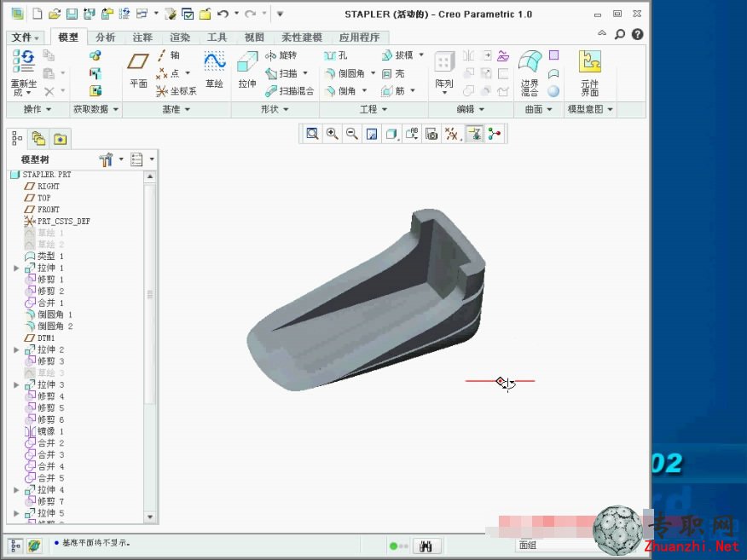Open the Help question mark icon
The width and height of the screenshot is (747, 560).
[x=638, y=34]
